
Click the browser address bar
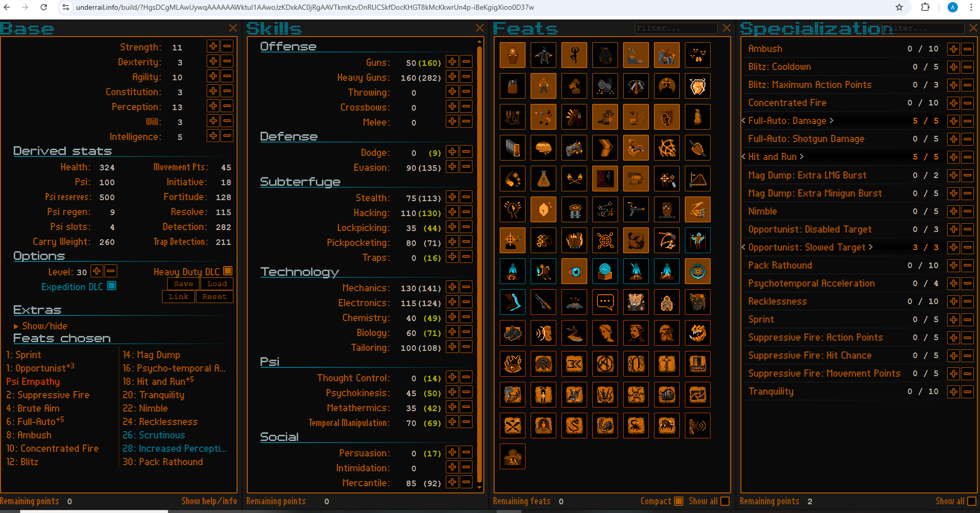click(478, 7)
